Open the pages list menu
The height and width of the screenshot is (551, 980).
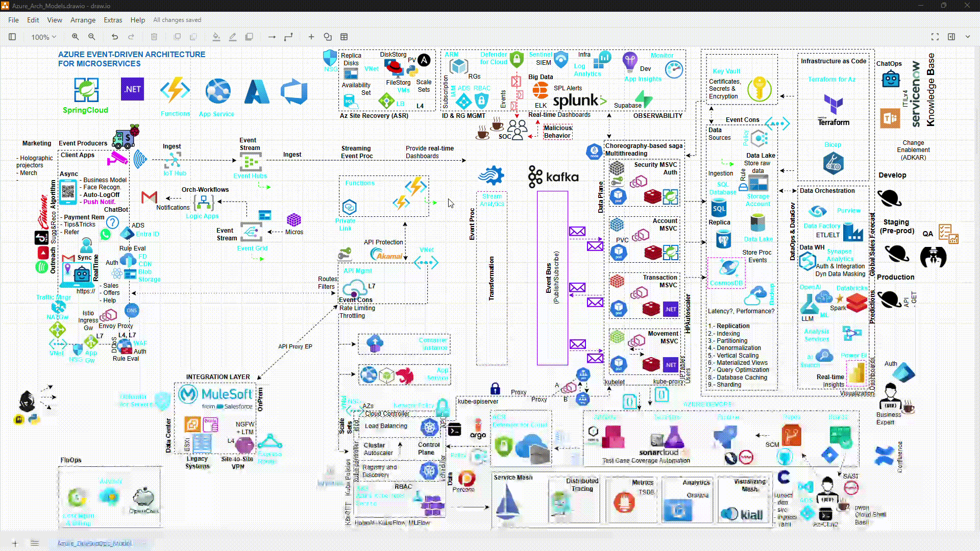35,543
